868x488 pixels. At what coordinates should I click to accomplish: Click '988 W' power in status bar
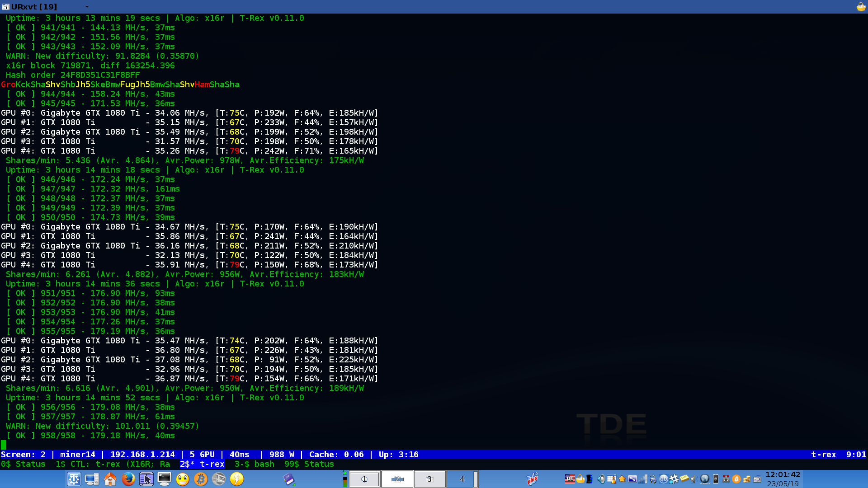tap(282, 455)
